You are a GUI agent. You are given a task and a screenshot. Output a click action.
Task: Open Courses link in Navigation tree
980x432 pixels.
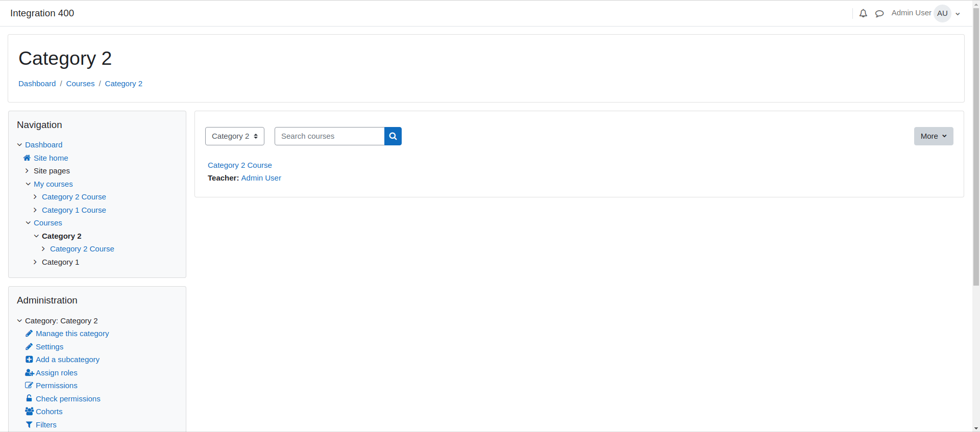click(48, 223)
